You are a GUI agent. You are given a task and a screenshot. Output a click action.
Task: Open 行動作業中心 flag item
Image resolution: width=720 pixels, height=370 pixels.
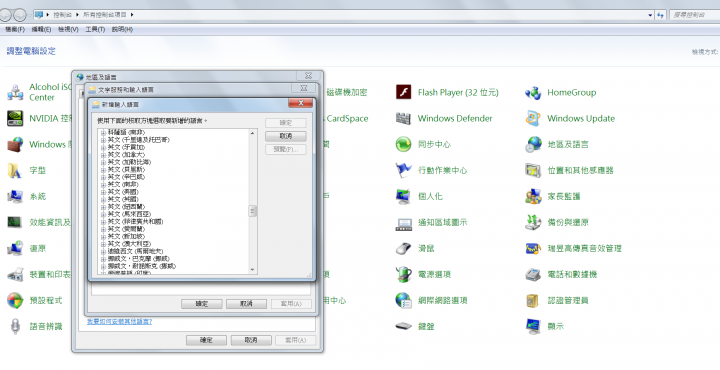431,170
